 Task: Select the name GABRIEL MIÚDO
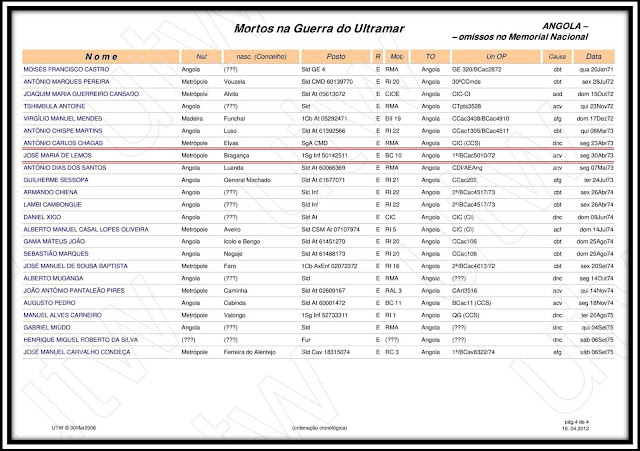coord(47,327)
